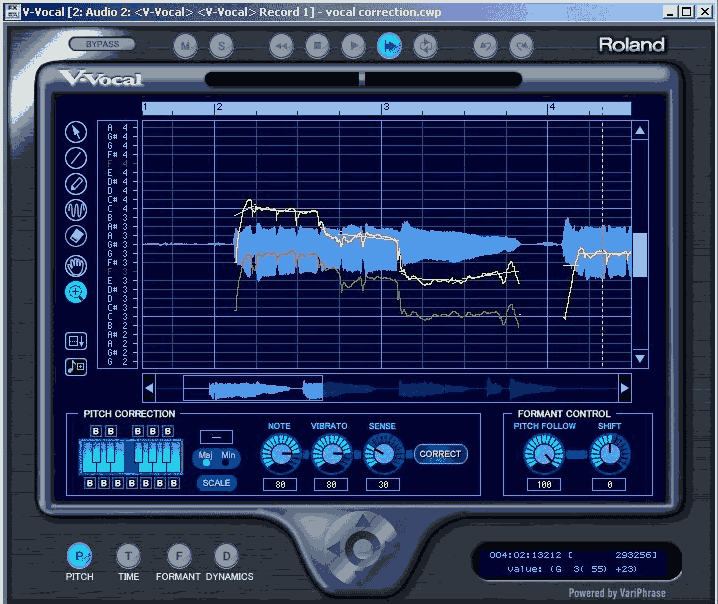Select the Eraser tool

(x=76, y=236)
